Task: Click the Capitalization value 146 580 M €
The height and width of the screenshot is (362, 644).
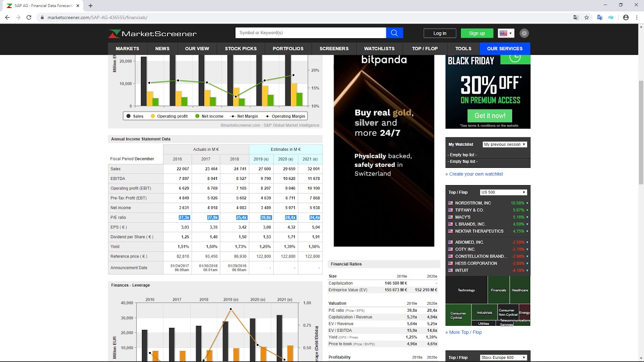Action: coord(395,283)
